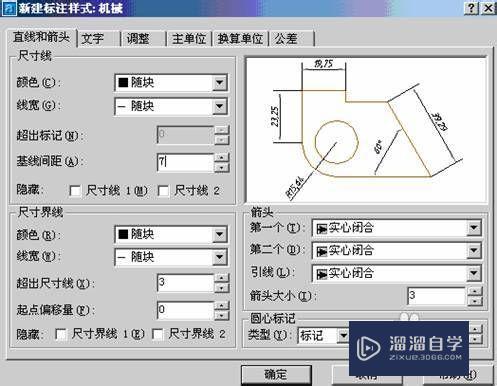Image resolution: width=497 pixels, height=386 pixels.
Task: Click 引线 实心闭合 arrow icon
Action: tap(321, 274)
